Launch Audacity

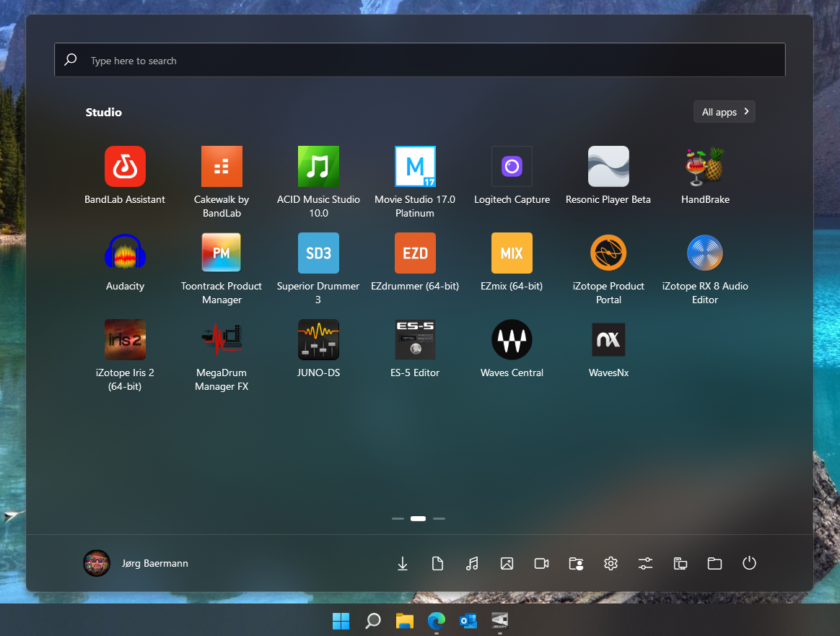tap(125, 253)
